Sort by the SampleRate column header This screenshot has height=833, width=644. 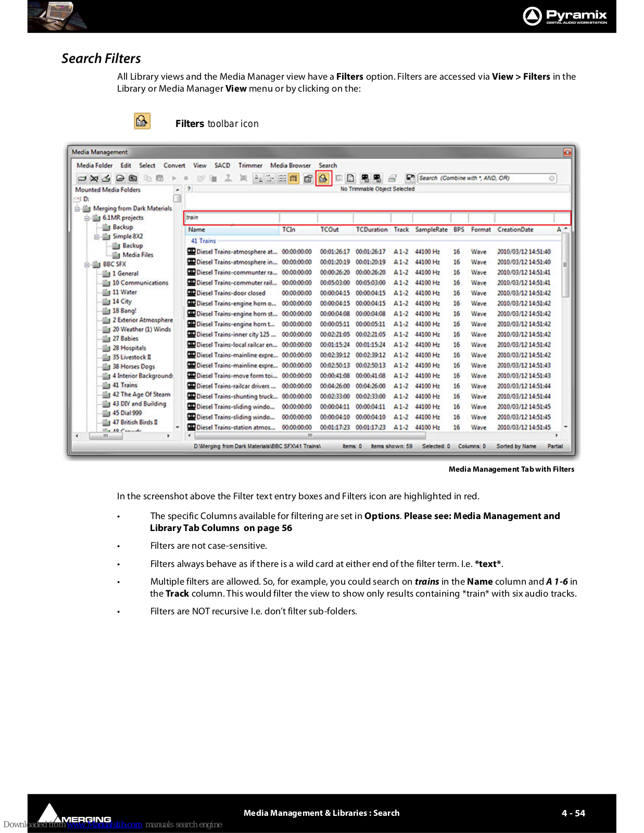click(x=432, y=230)
